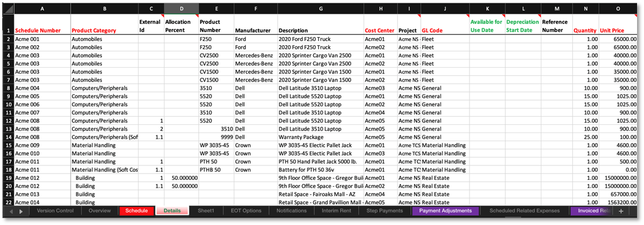Open the Interim Rent sheet tab
The image size is (644, 225).
(x=336, y=211)
